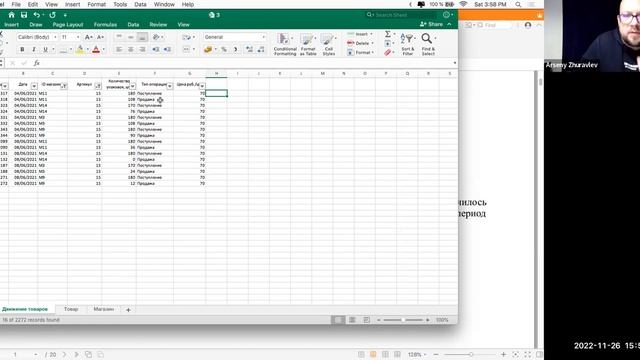Increase indent icon
Screen dimensions: 640x360
167,49
